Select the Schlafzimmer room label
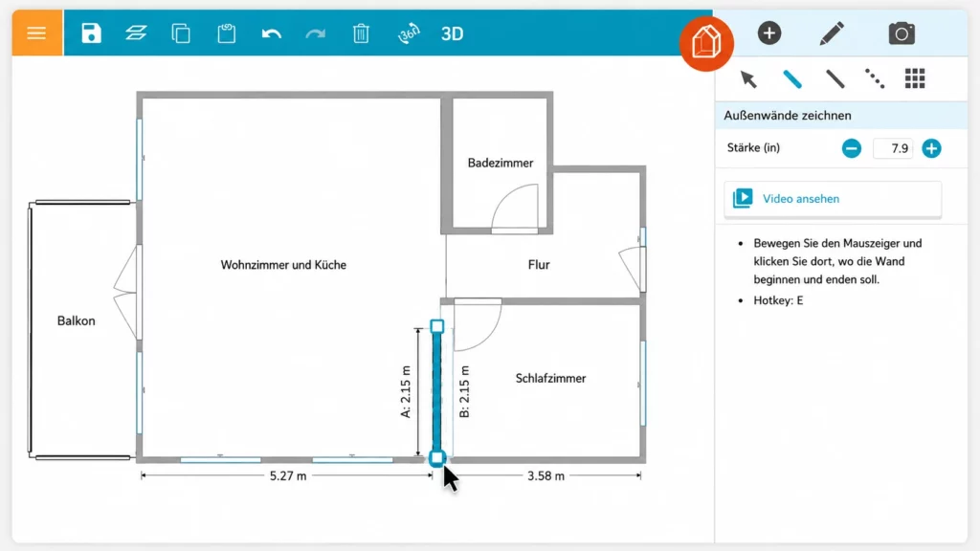The image size is (980, 551). 550,379
